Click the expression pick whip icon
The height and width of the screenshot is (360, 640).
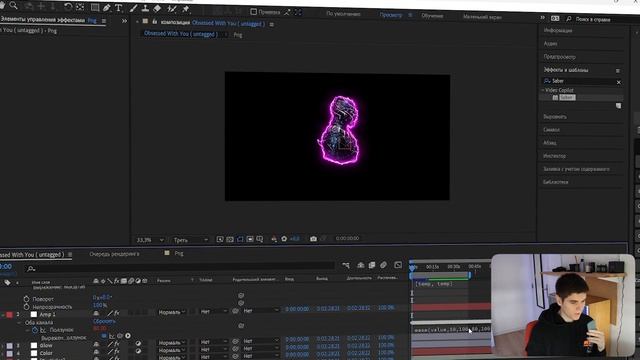[x=120, y=336]
